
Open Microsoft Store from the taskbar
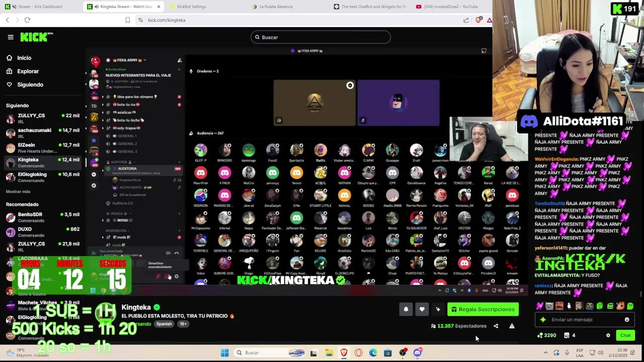[x=388, y=353]
